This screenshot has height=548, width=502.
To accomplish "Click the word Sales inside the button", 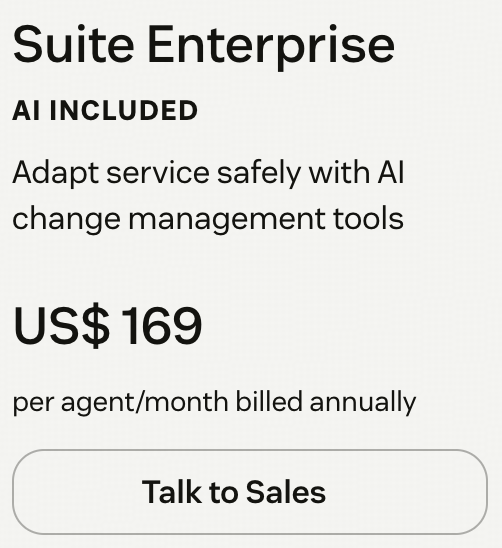I will click(286, 492).
